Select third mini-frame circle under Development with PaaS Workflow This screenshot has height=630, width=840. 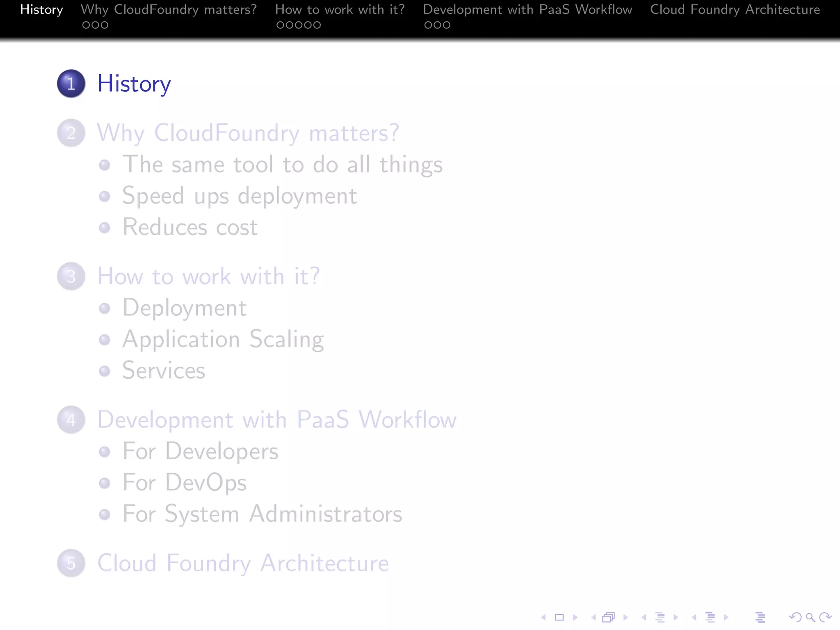pos(446,25)
